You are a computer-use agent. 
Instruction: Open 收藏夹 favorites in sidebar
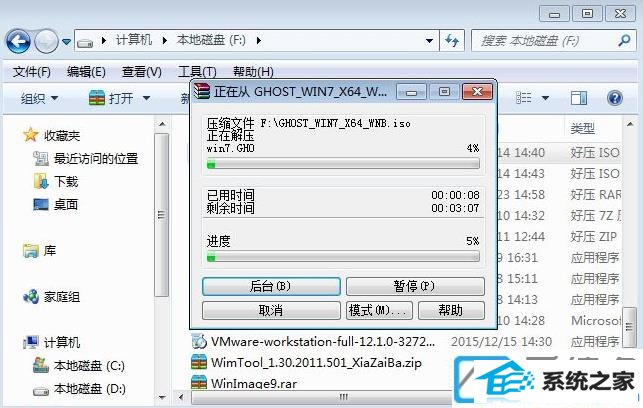(x=52, y=135)
